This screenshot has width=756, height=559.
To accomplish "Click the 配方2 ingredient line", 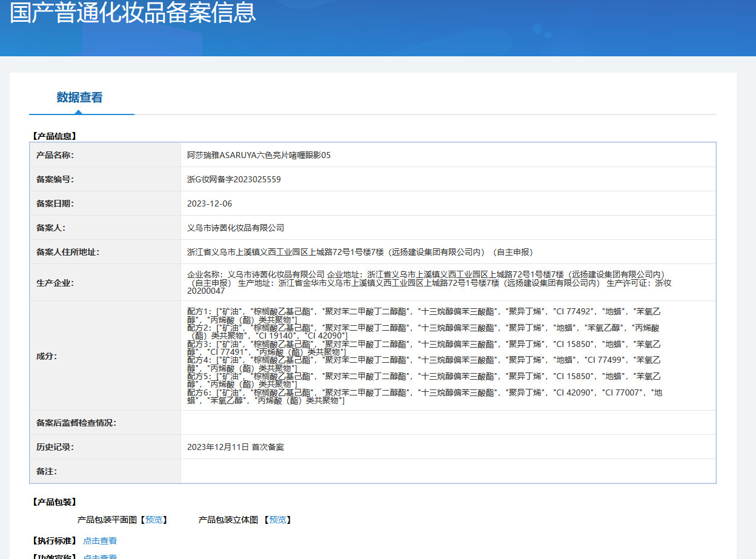I will 424,331.
